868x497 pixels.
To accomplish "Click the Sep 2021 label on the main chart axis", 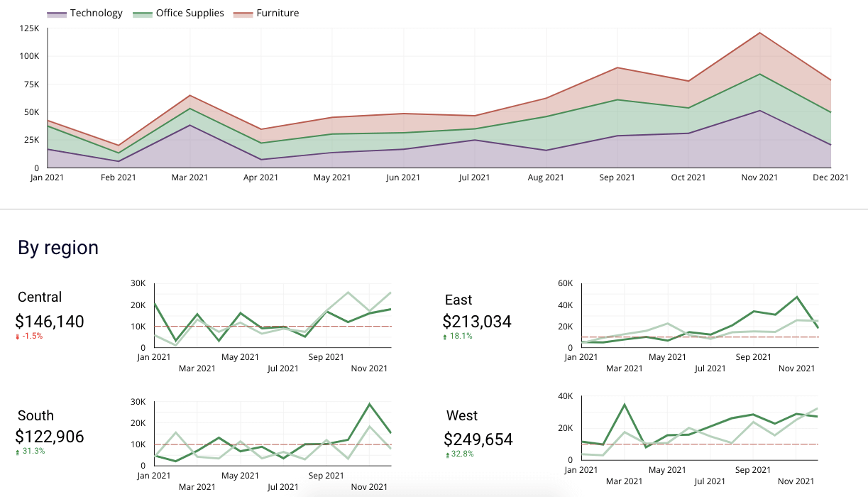I will [x=617, y=177].
